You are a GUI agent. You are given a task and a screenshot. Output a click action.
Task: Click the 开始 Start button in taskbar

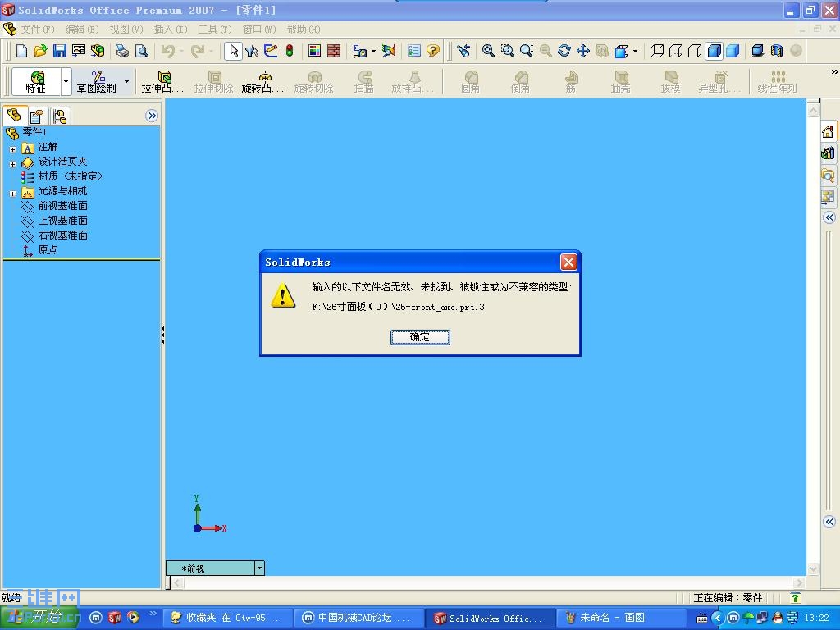click(x=40, y=618)
